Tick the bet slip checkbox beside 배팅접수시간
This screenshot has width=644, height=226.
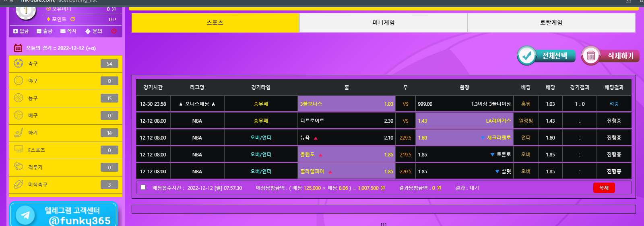[143, 187]
